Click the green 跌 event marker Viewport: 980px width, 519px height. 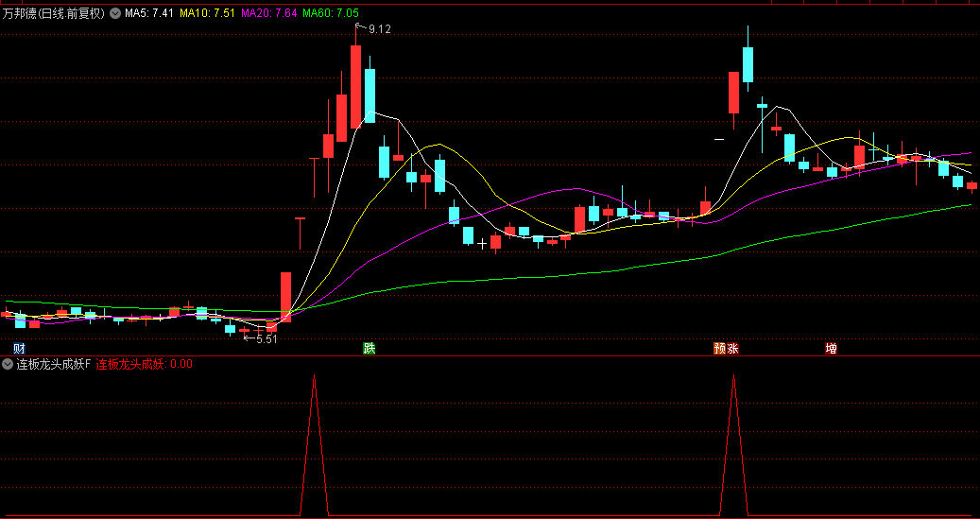pos(370,348)
